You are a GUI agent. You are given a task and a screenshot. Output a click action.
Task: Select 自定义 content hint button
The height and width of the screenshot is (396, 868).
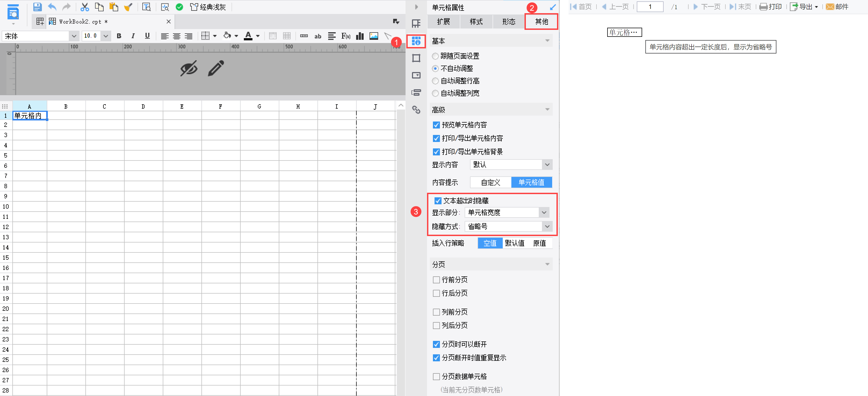(490, 183)
